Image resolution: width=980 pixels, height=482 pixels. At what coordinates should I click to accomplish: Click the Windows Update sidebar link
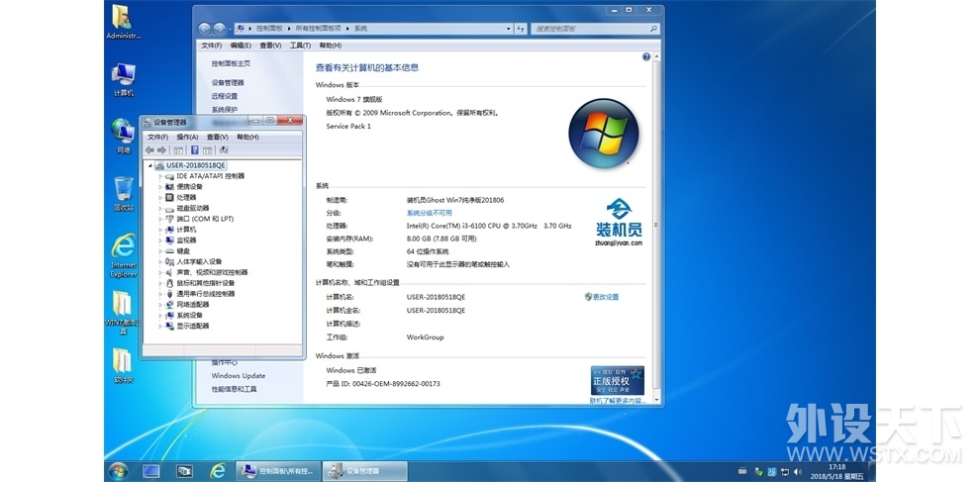pyautogui.click(x=239, y=376)
